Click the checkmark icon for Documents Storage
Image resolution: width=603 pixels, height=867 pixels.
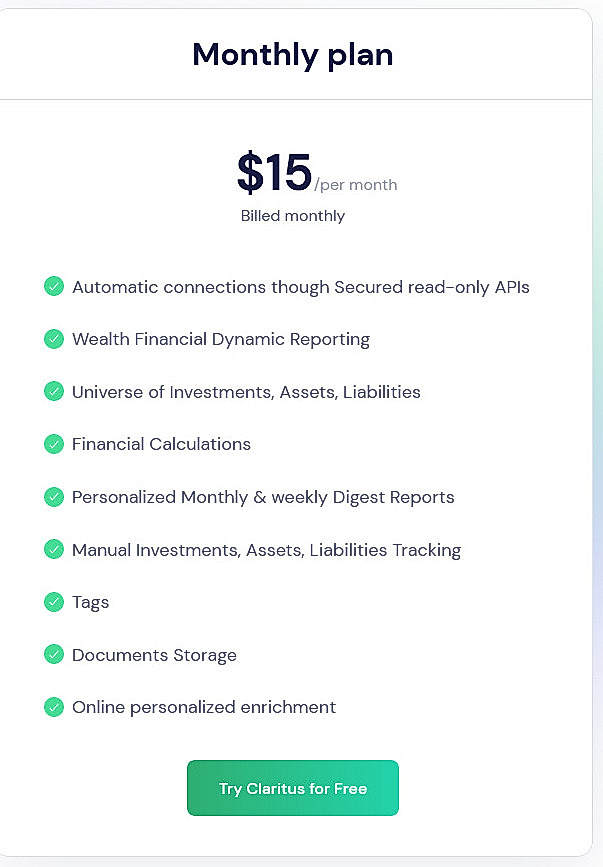(54, 655)
